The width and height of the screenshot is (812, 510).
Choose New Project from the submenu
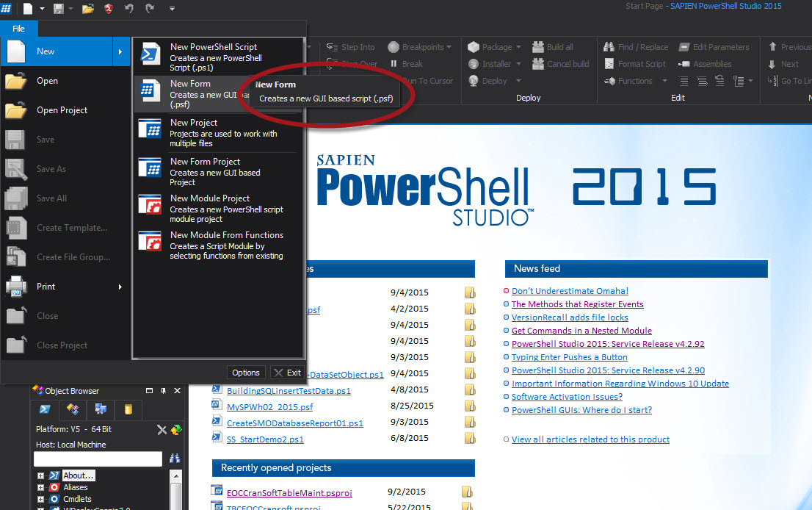(217, 133)
